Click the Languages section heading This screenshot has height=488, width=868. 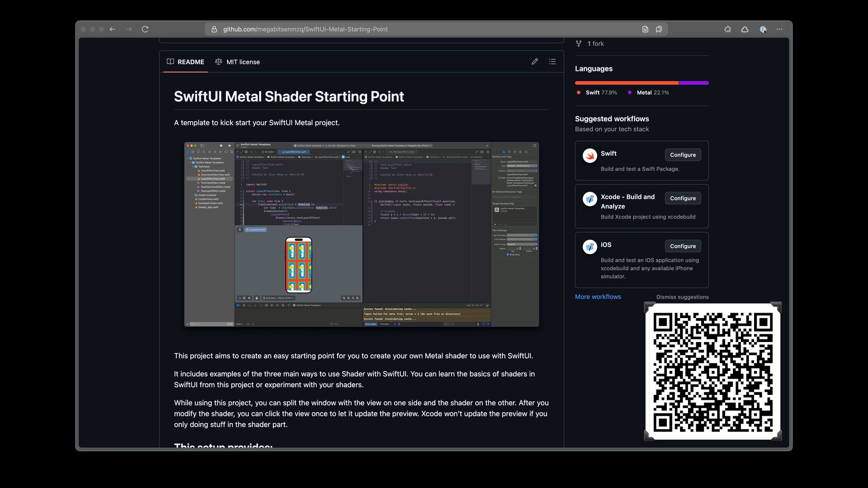(x=594, y=69)
